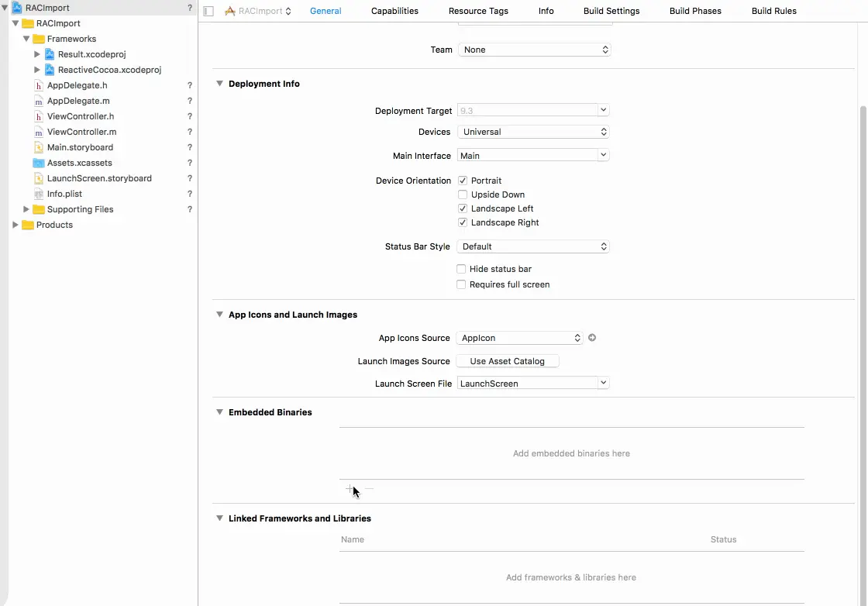
Task: Click the ReactiveCocoa.xcodeproj file icon
Action: click(50, 70)
